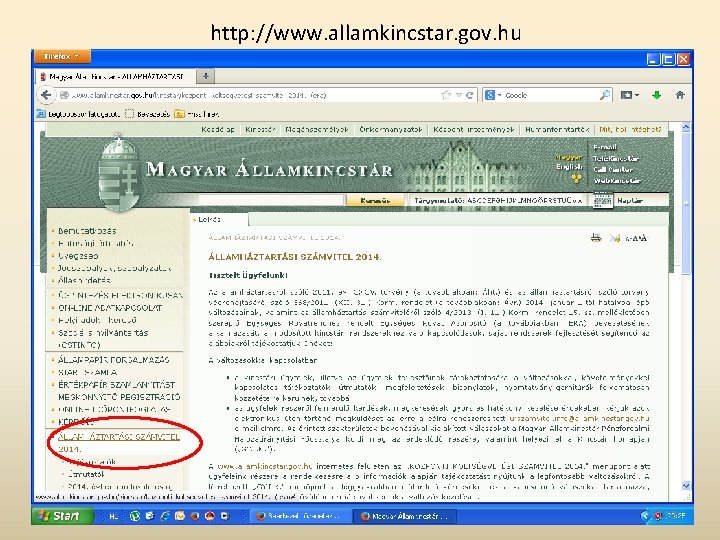The height and width of the screenshot is (540, 720).
Task: Click the yellow site map icon
Action: [x=577, y=179]
